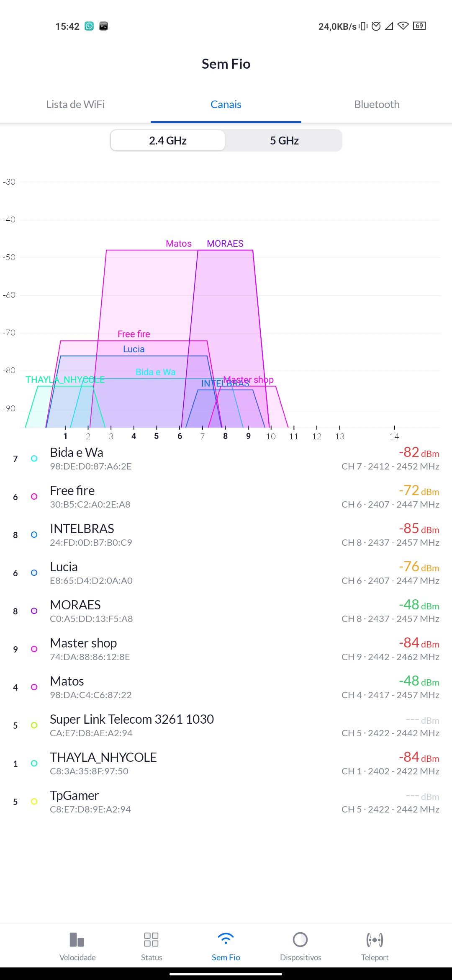The width and height of the screenshot is (452, 980).
Task: Open the Teleport icon
Action: [x=375, y=940]
